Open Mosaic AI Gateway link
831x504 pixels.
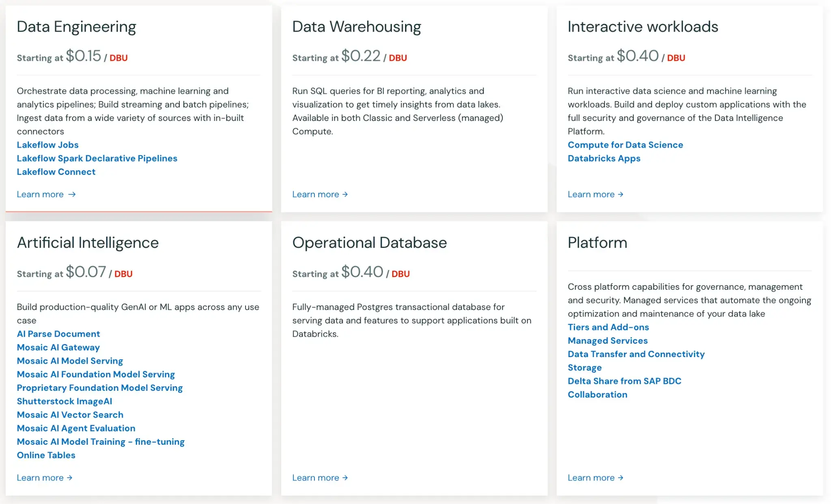point(58,347)
